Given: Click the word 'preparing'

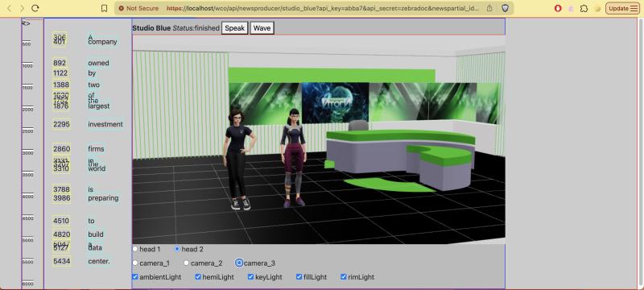Looking at the screenshot, I should point(103,198).
